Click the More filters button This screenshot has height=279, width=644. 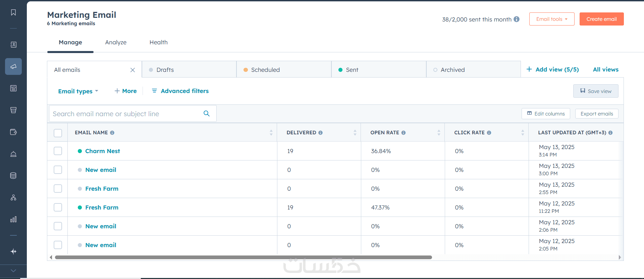(125, 91)
